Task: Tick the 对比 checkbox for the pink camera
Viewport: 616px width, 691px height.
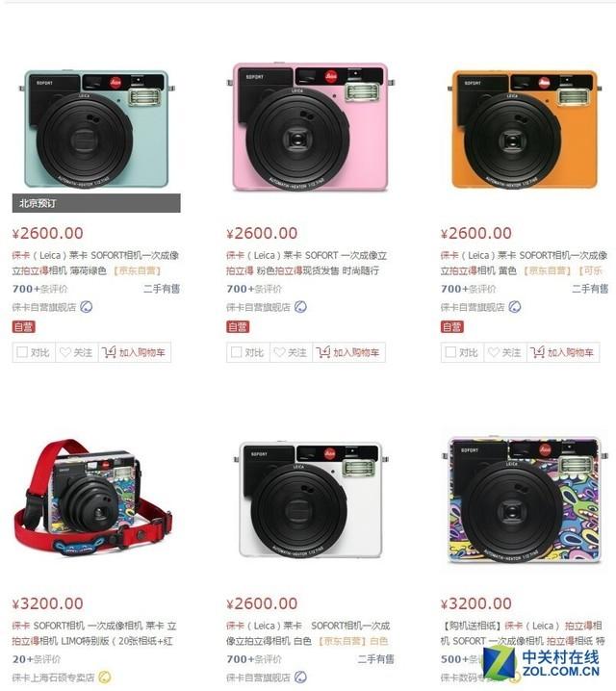Action: tap(236, 352)
